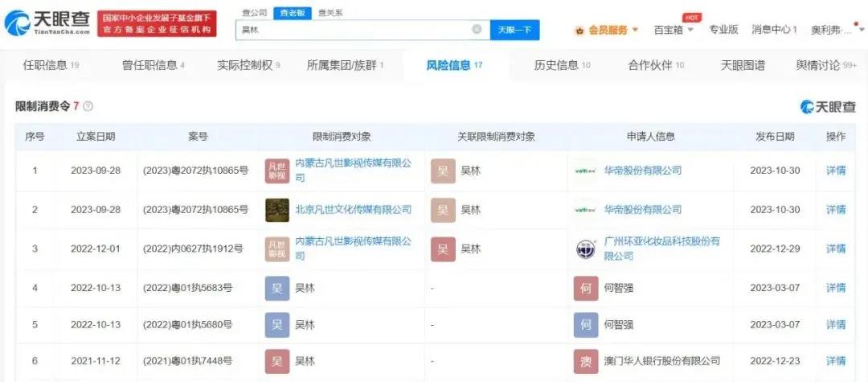This screenshot has width=868, height=382.
Task: Select the 查公司 search mode
Action: 254,13
